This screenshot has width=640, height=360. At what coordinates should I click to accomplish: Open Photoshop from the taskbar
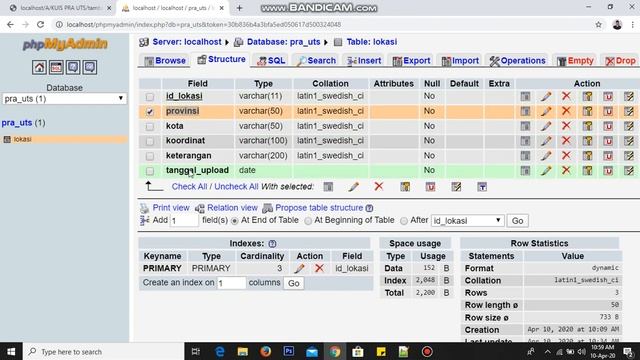tap(289, 351)
